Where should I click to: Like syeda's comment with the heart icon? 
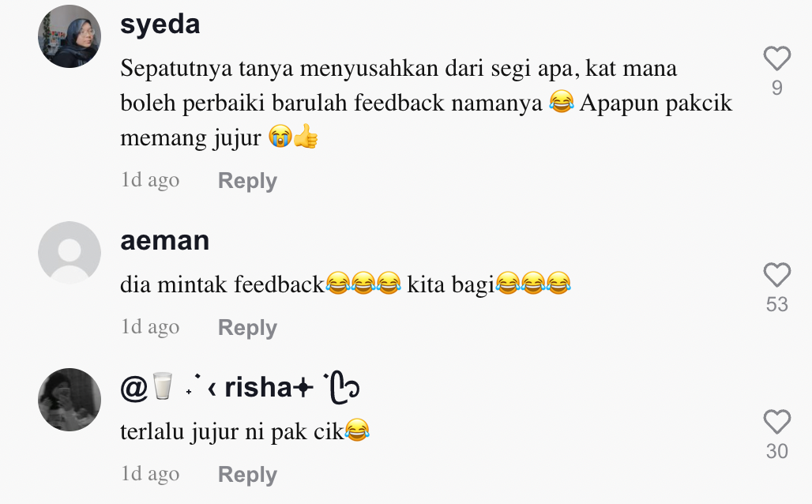pos(777,58)
